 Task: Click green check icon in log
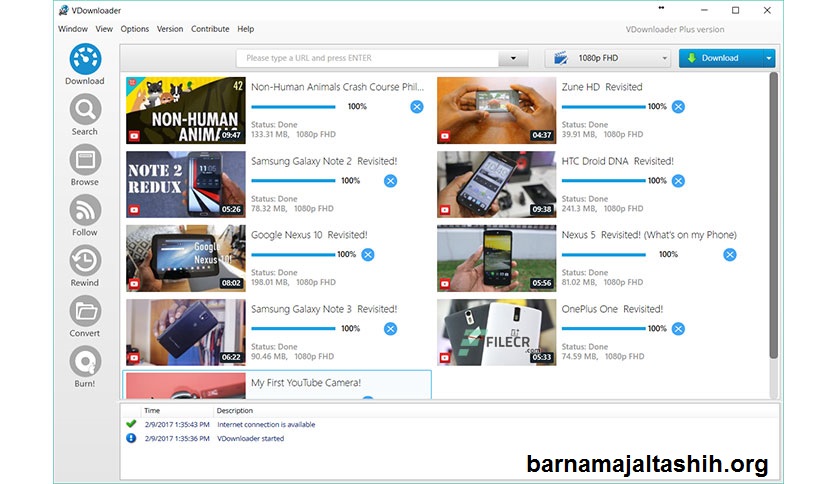pos(131,424)
